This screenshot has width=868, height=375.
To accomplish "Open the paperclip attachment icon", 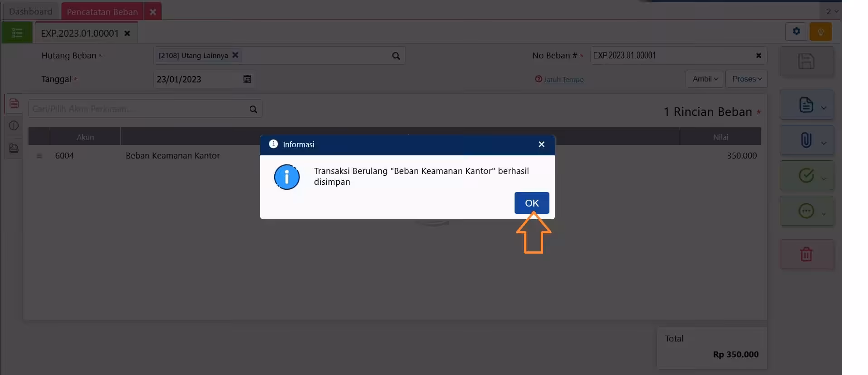I will (806, 140).
